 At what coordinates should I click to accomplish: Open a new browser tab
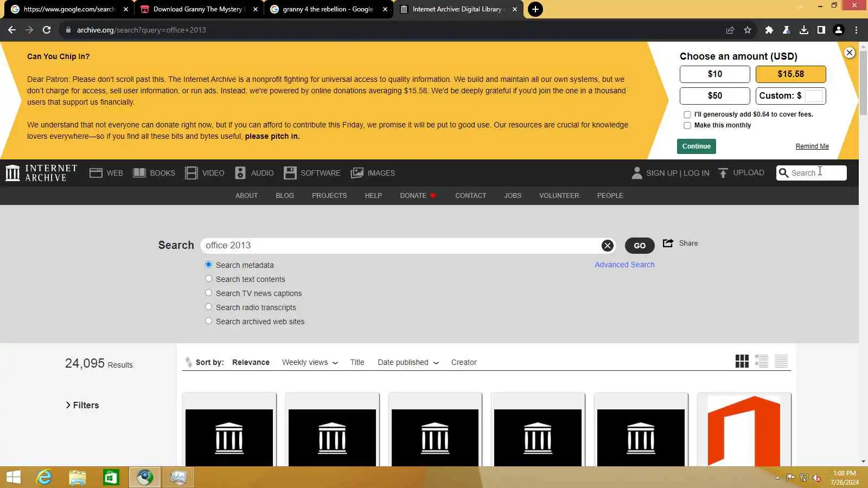coord(535,9)
